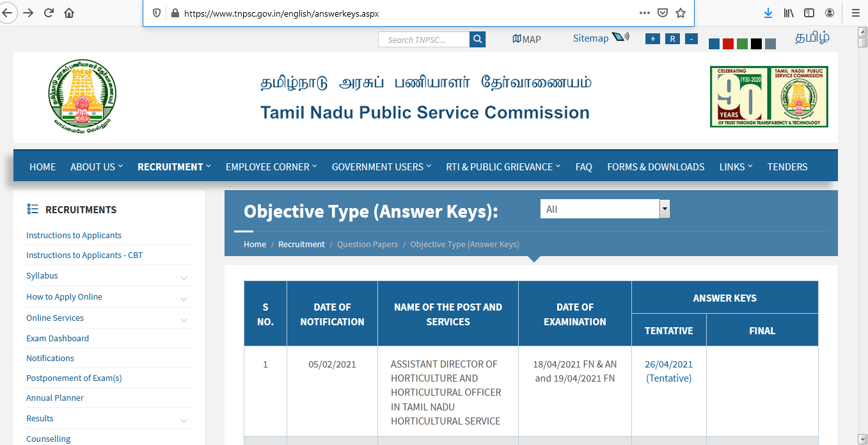Switch language to Tamil link
This screenshot has height=445, width=868.
(x=812, y=38)
